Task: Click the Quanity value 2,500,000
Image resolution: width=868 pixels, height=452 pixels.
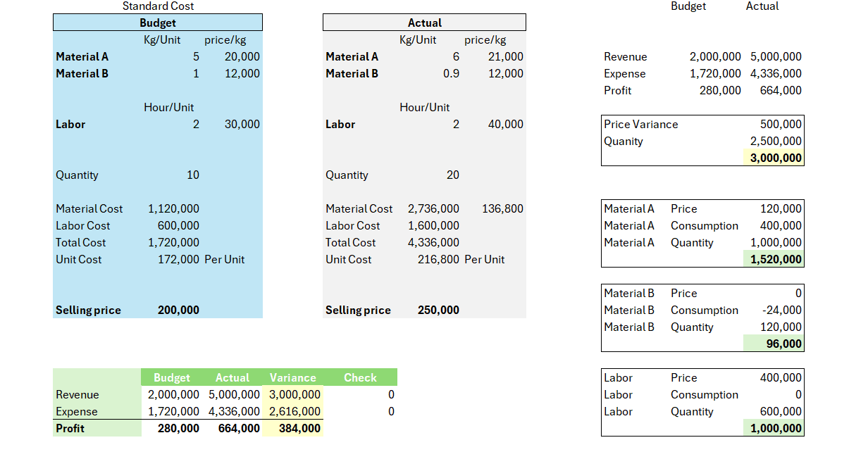Action: (776, 141)
